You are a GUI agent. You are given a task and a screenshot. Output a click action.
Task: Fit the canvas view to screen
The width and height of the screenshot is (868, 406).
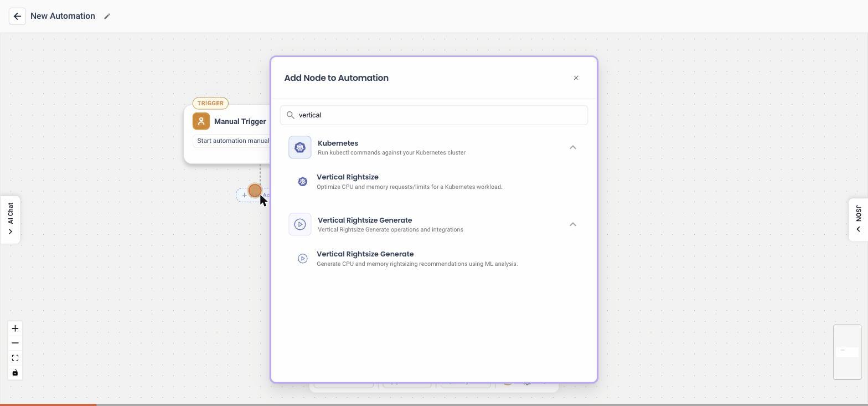coord(15,358)
